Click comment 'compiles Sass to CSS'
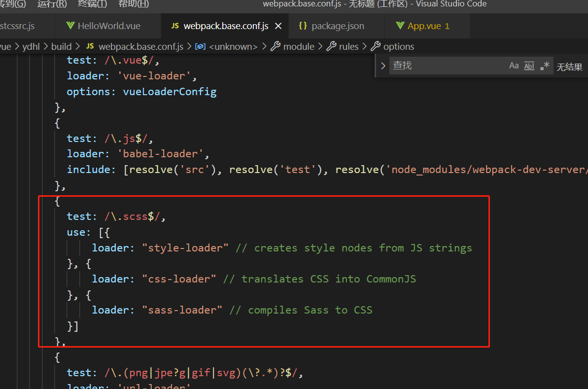The width and height of the screenshot is (588, 389). (x=301, y=310)
